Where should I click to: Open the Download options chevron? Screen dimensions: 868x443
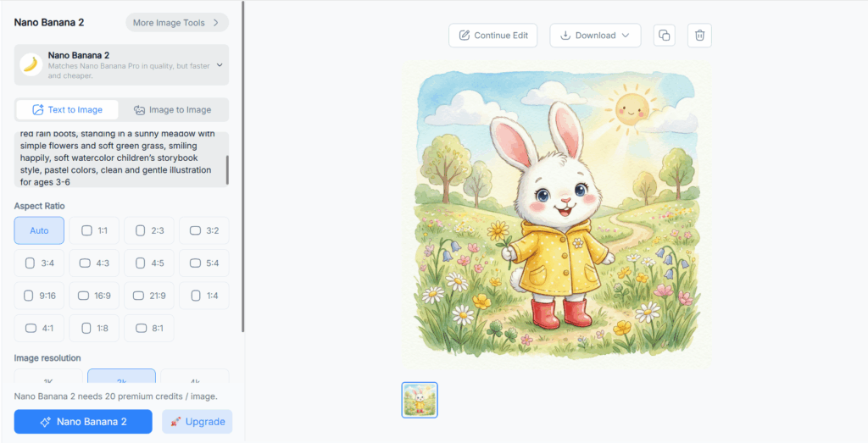(626, 36)
